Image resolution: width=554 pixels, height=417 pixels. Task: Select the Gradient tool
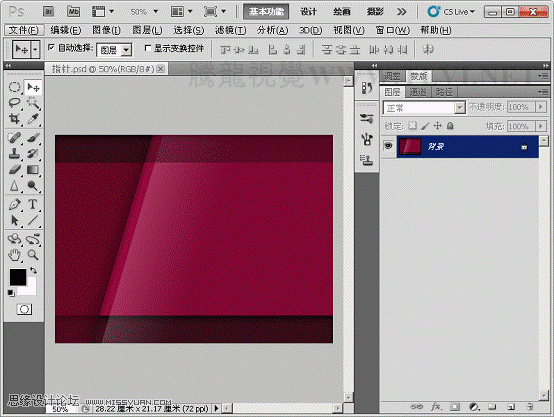[33, 170]
